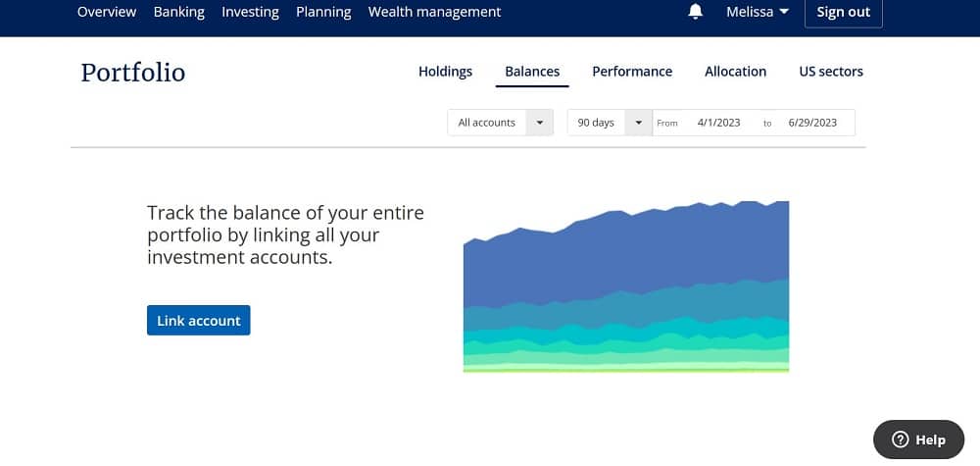Open the All accounts dropdown
This screenshot has height=466, width=980.
click(x=500, y=123)
